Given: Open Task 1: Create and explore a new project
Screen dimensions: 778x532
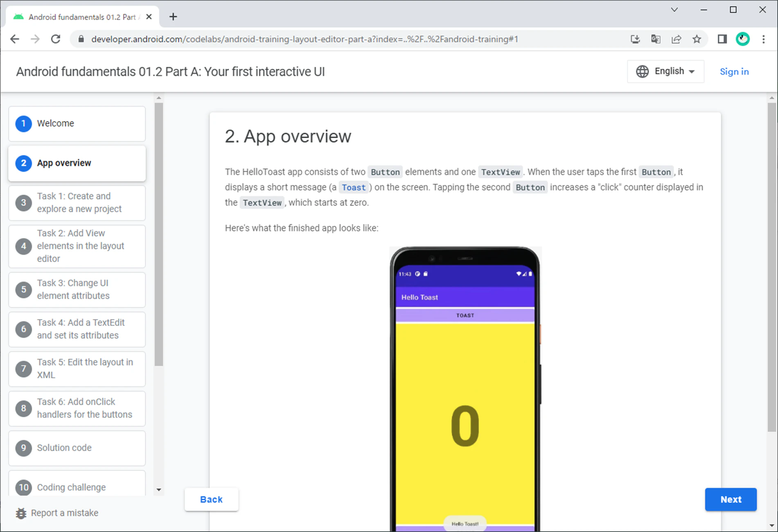Looking at the screenshot, I should [x=77, y=203].
